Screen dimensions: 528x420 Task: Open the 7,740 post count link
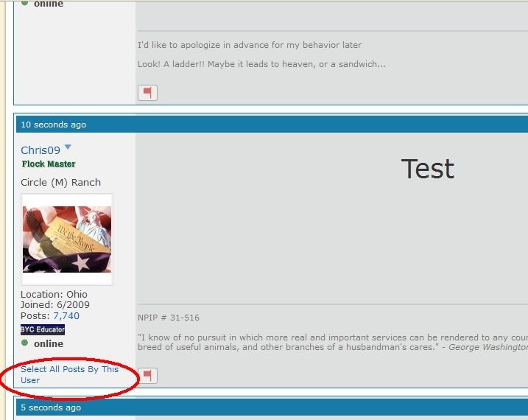(66, 316)
